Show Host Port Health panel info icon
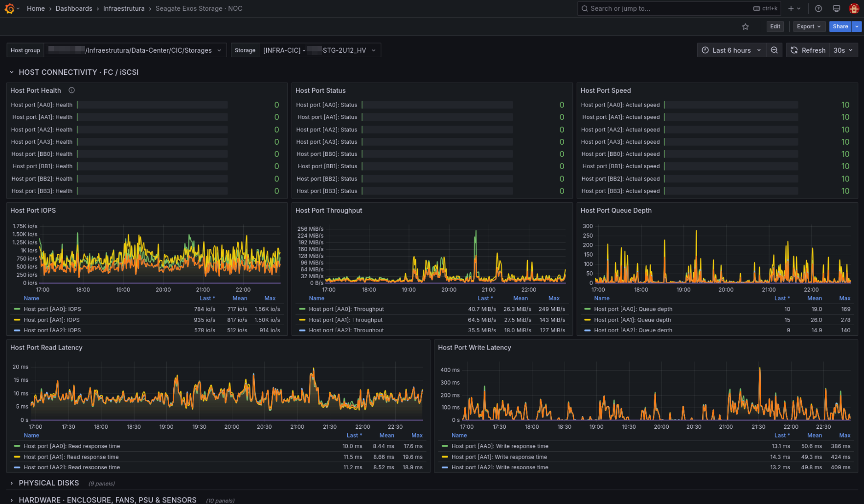This screenshot has height=504, width=864. coord(71,90)
